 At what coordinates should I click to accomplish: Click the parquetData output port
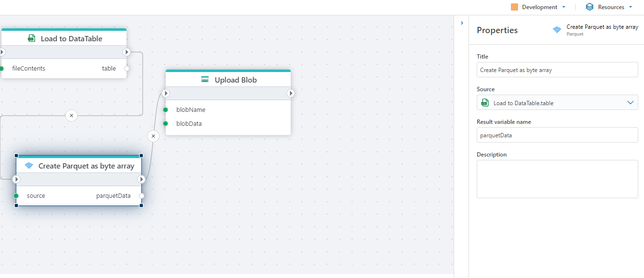(141, 196)
